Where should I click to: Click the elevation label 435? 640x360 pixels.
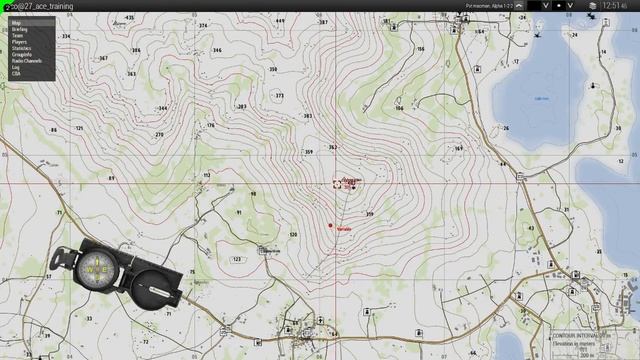(129, 18)
